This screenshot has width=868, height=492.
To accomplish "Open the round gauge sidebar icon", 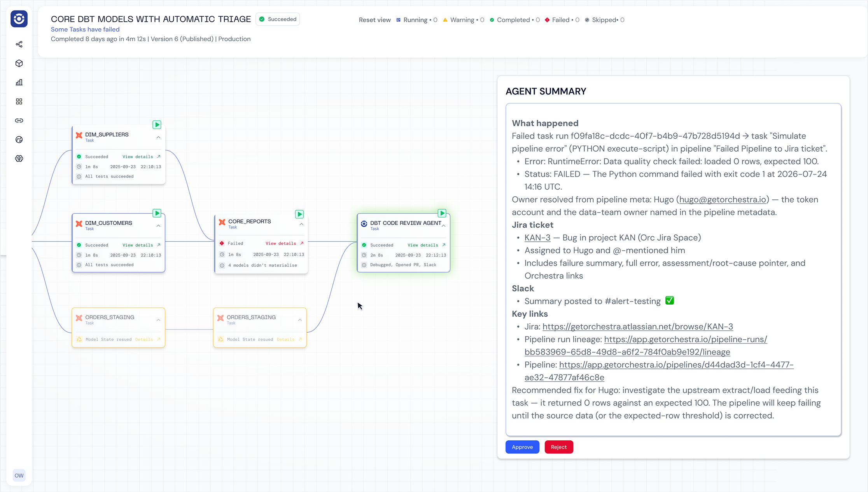I will coord(19,140).
